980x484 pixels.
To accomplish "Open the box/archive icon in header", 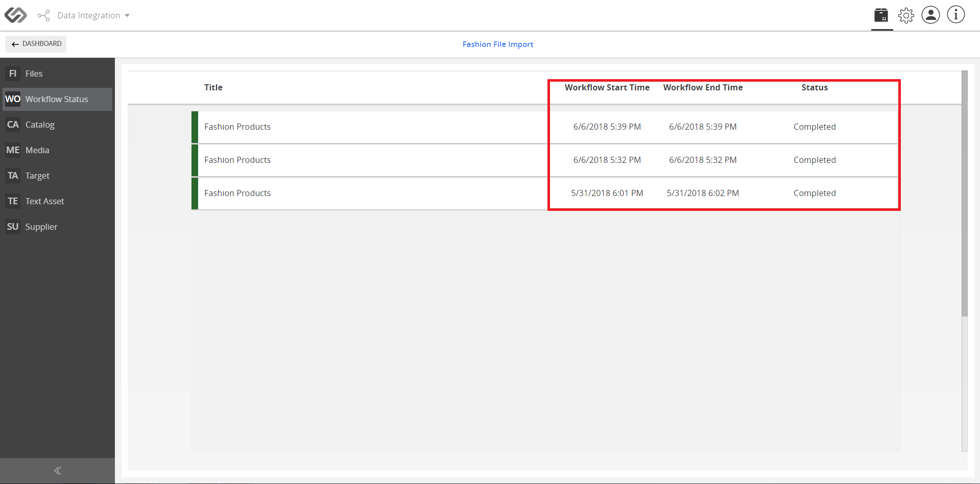I will pos(881,15).
